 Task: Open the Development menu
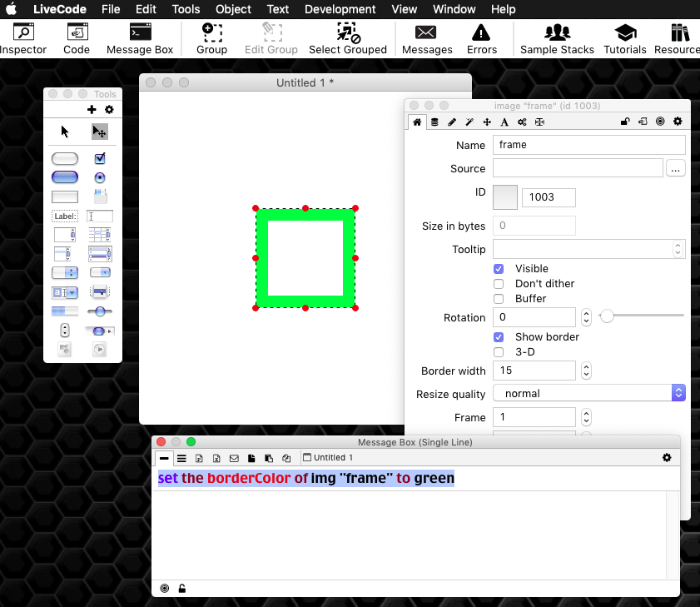pyautogui.click(x=340, y=9)
